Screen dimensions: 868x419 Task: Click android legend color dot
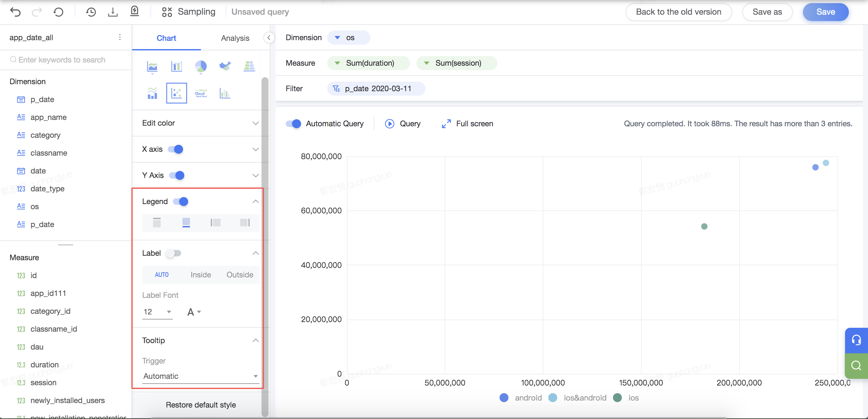[504, 398]
